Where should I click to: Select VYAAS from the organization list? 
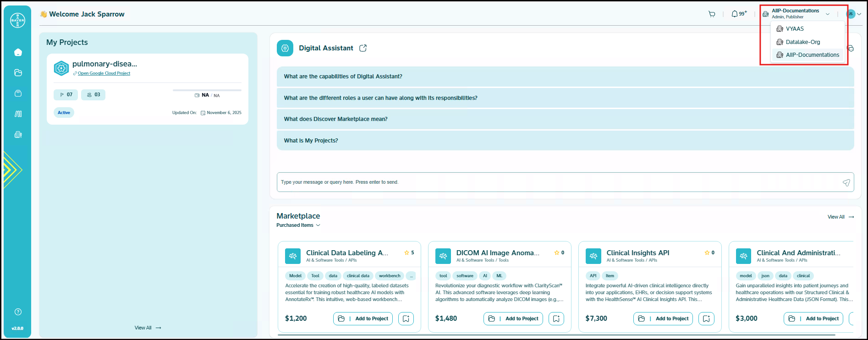[795, 29]
